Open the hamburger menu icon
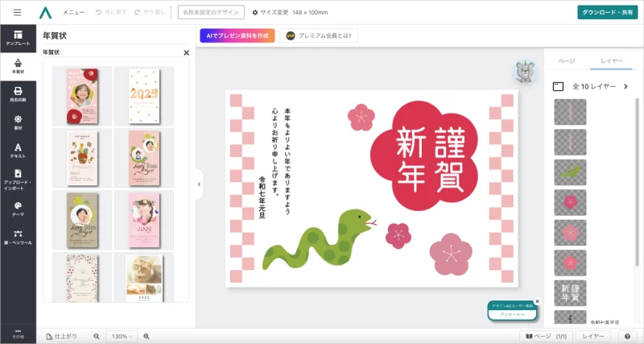The image size is (644, 344). click(17, 12)
